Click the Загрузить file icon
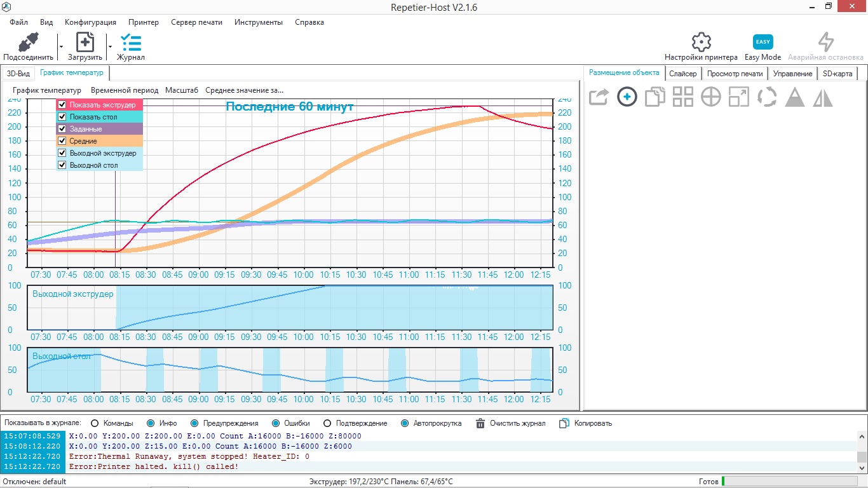Screen dimensions: 868x488 tap(85, 43)
